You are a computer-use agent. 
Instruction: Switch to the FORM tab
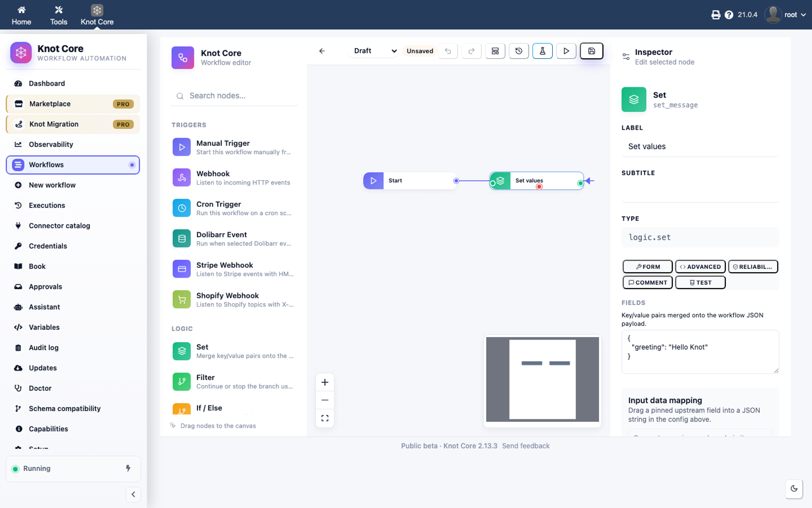tap(648, 266)
